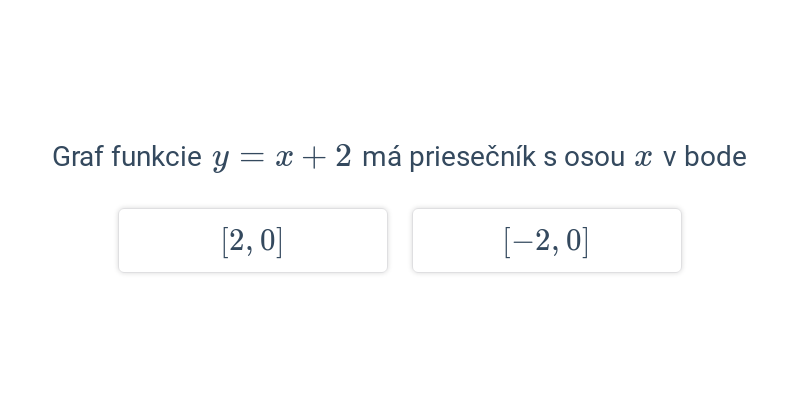Click the word 'funkcie' in the prompt
The image size is (800, 400).
(x=157, y=157)
